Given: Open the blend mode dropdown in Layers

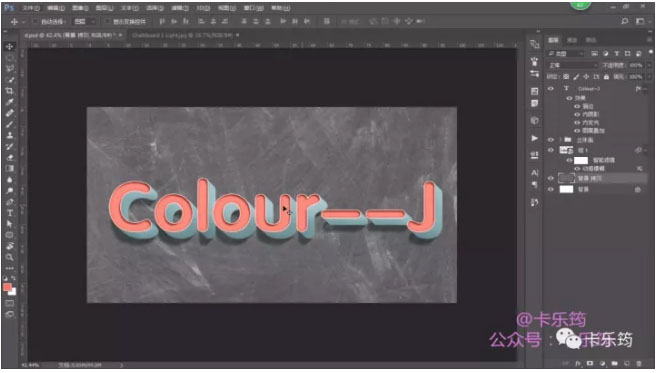Looking at the screenshot, I should (573, 65).
